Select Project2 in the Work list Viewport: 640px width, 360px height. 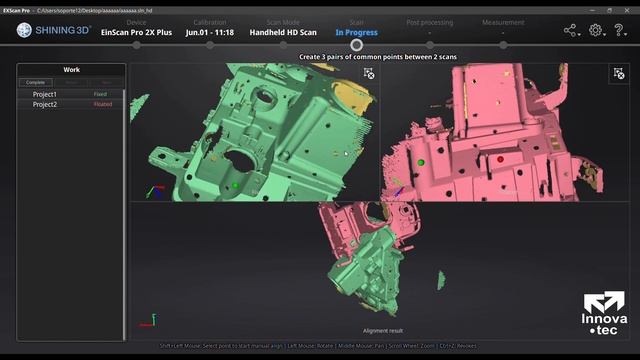click(x=70, y=104)
